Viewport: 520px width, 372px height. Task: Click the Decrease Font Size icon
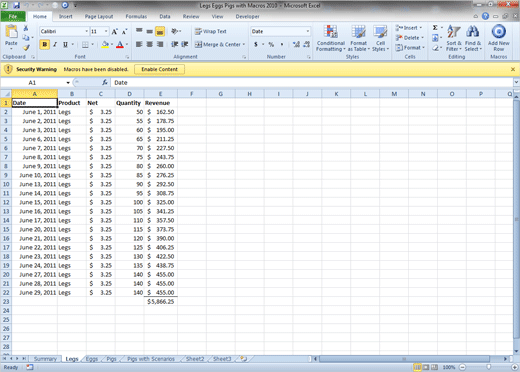[124, 32]
